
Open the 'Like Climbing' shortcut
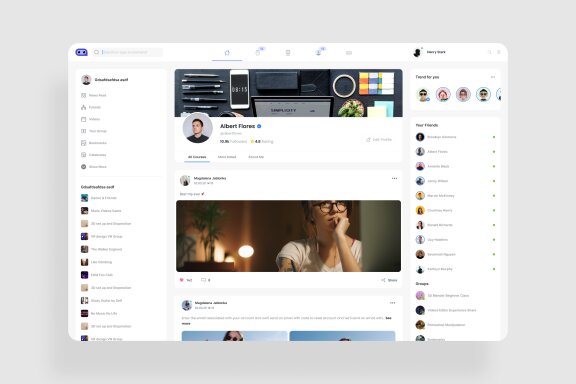(x=96, y=262)
